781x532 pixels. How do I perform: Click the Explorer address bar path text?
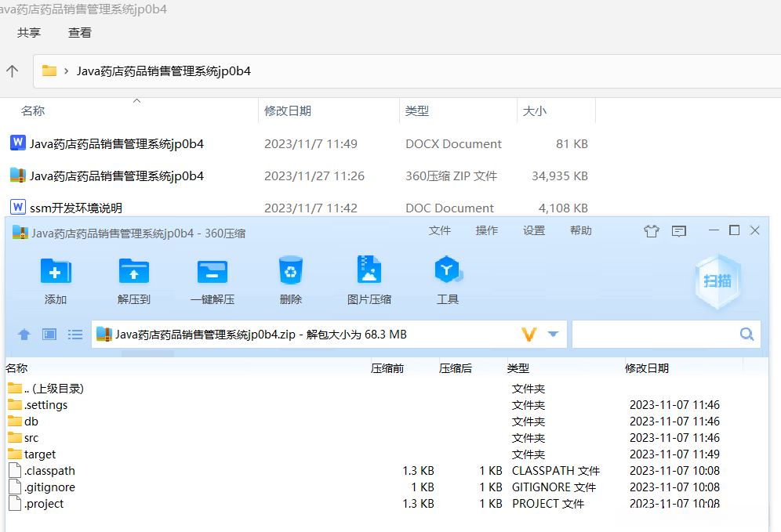pyautogui.click(x=163, y=71)
